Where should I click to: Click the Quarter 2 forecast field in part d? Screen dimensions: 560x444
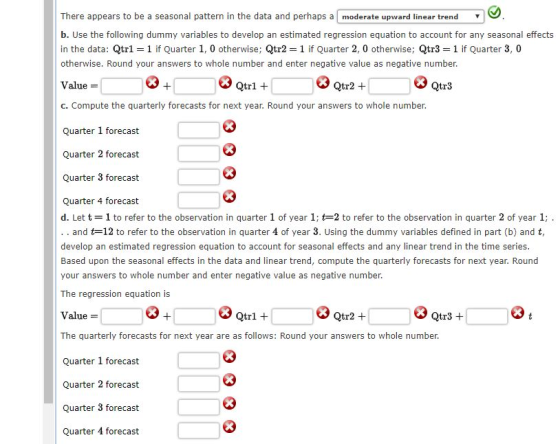click(199, 384)
